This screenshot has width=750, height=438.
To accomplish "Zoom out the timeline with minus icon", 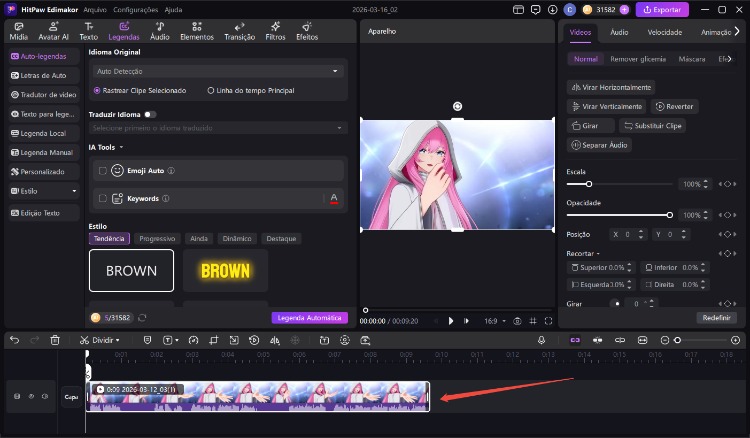I will (x=664, y=340).
